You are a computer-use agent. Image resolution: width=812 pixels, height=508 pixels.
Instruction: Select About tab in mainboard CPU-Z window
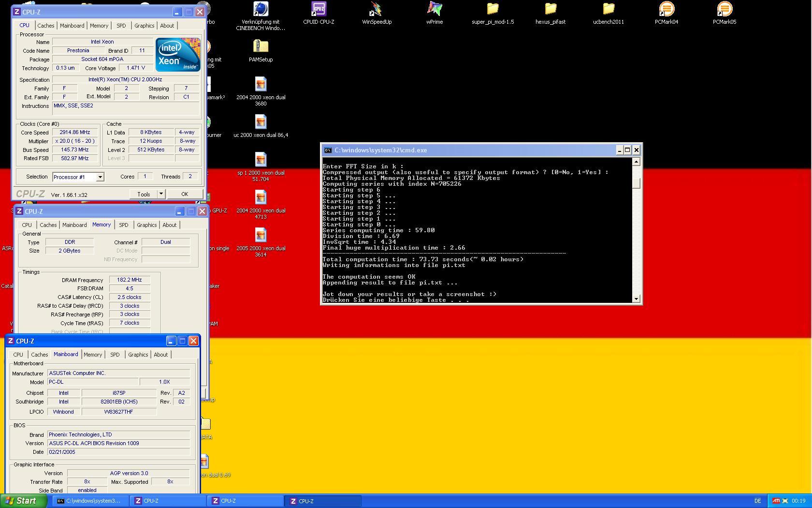point(161,355)
